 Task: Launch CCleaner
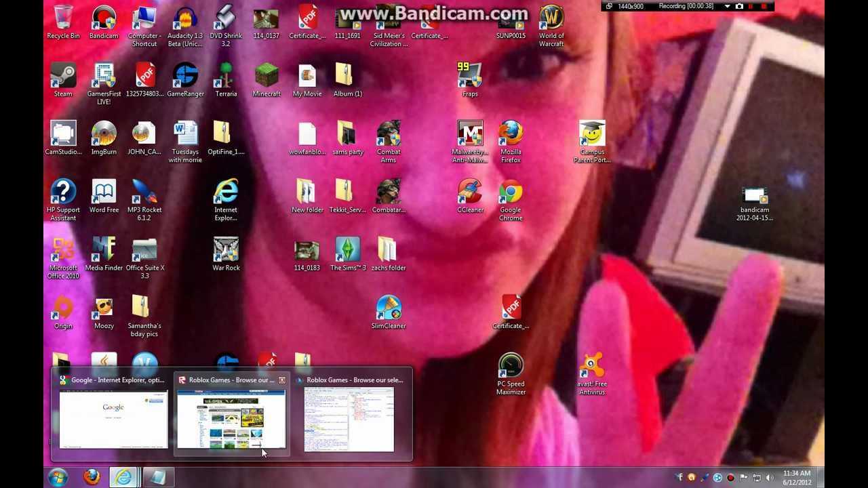[470, 196]
